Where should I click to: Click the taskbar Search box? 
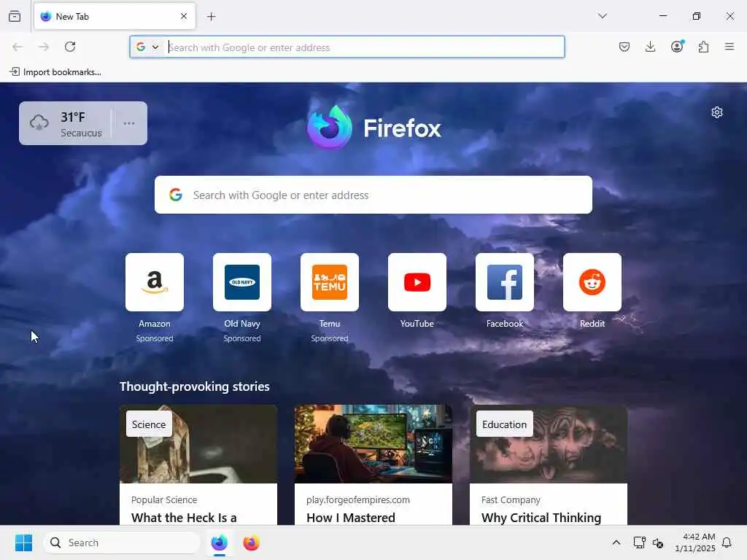point(122,542)
